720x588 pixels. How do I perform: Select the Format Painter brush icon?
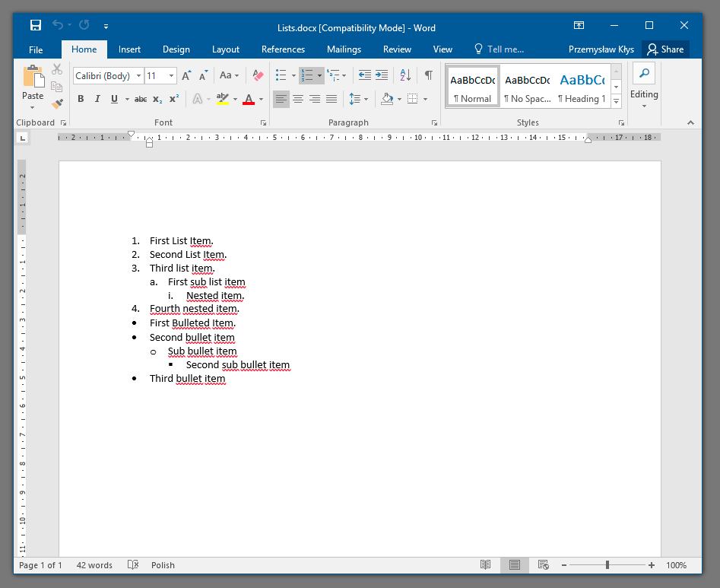coord(57,103)
